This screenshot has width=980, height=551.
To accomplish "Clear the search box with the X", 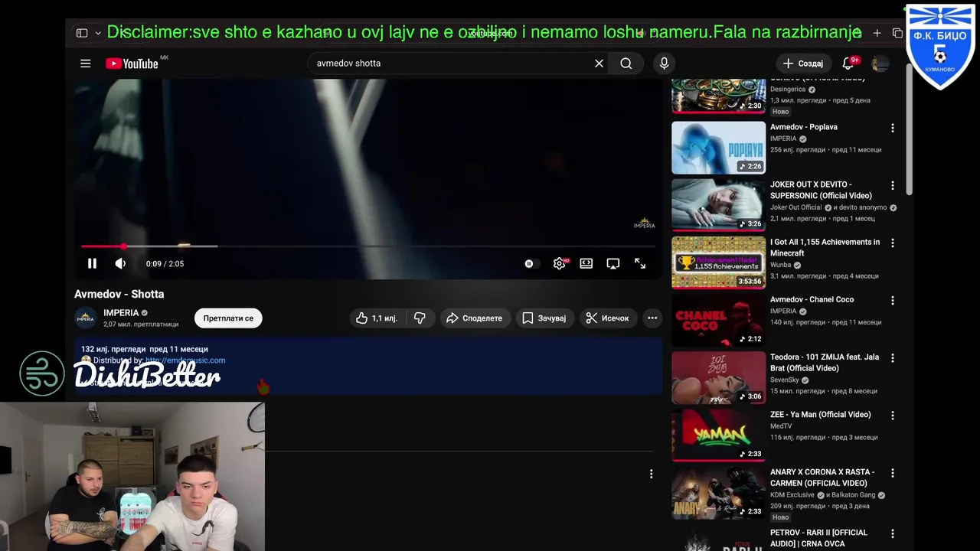I will [599, 64].
